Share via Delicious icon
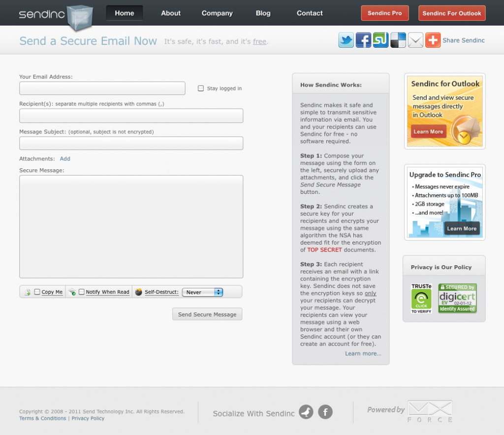The image size is (504, 435). click(x=398, y=40)
